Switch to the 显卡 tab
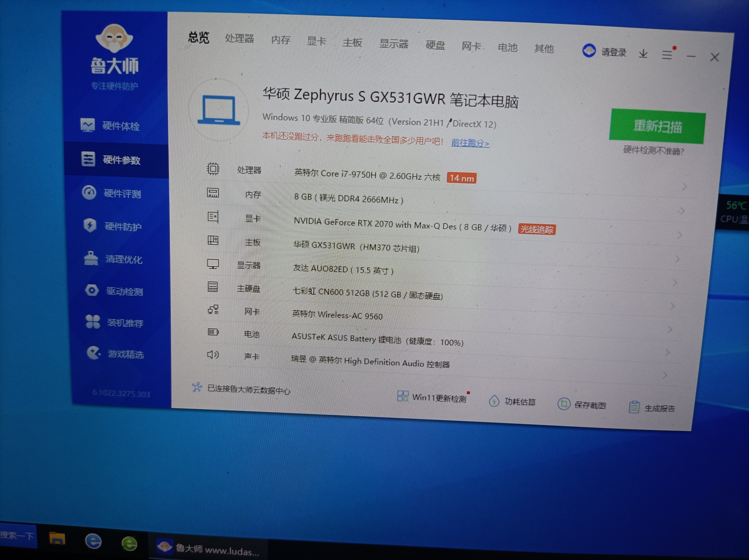Viewport: 749px width, 560px height. (x=316, y=41)
